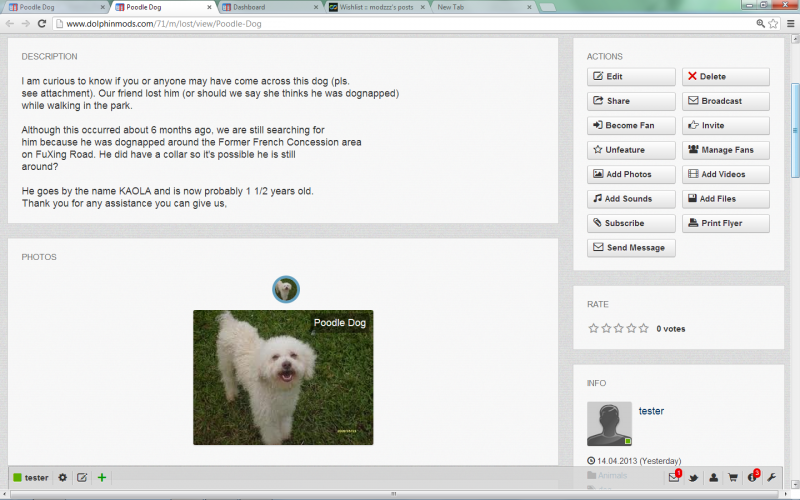This screenshot has width=800, height=500.
Task: Click the friends person icon in toolbar
Action: (713, 478)
